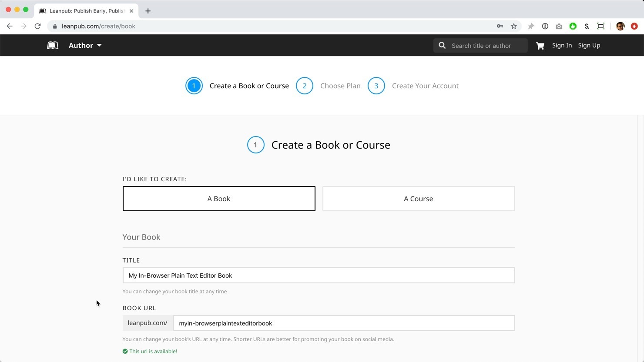Open a new browser tab
Viewport: 644px width, 362px height.
pyautogui.click(x=148, y=11)
